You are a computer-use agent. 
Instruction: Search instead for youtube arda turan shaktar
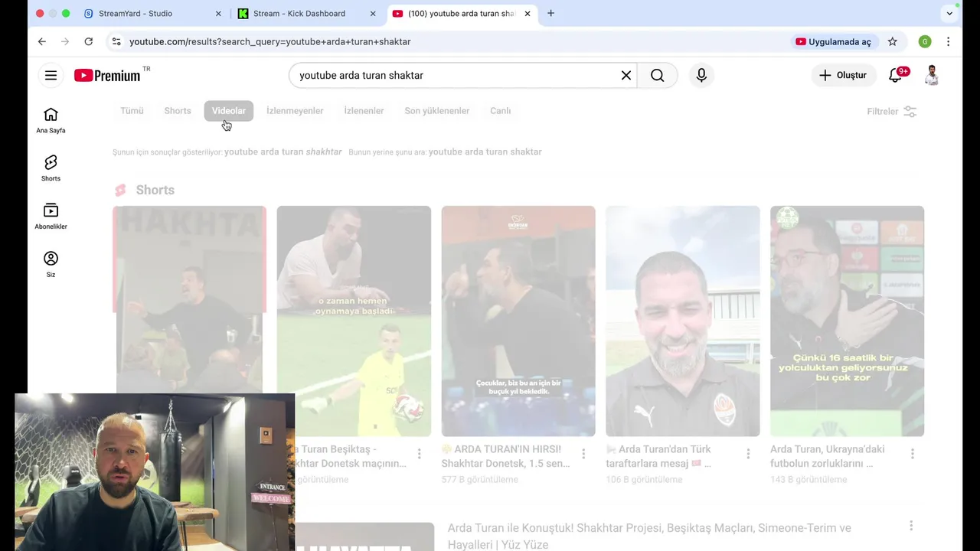coord(485,152)
